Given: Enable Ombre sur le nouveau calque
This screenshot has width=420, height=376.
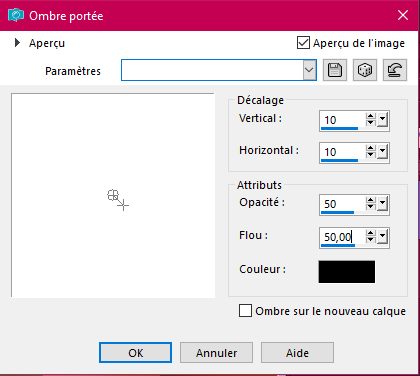Looking at the screenshot, I should [245, 311].
